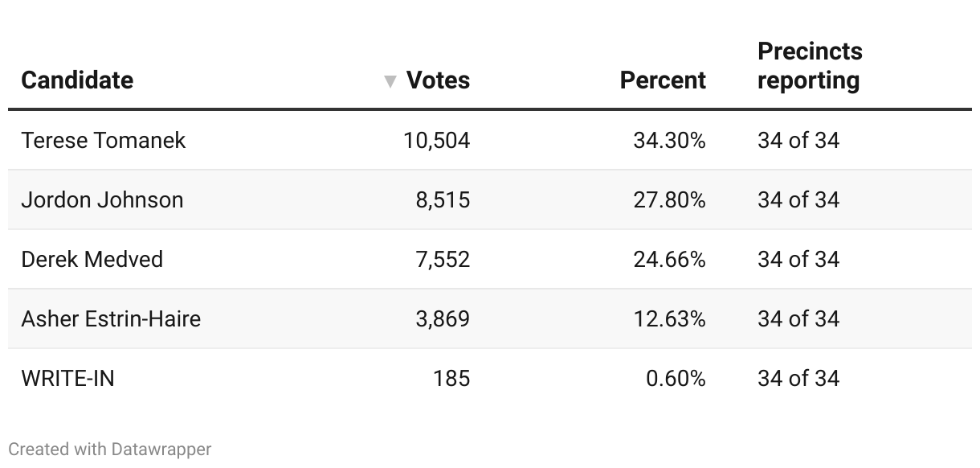Select the Jordon Johnson candidate name
Image resolution: width=980 pixels, height=468 pixels.
tap(102, 199)
